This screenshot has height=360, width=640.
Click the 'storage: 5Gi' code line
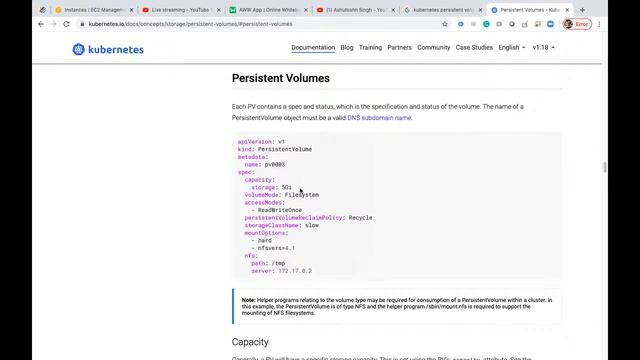[x=271, y=187]
